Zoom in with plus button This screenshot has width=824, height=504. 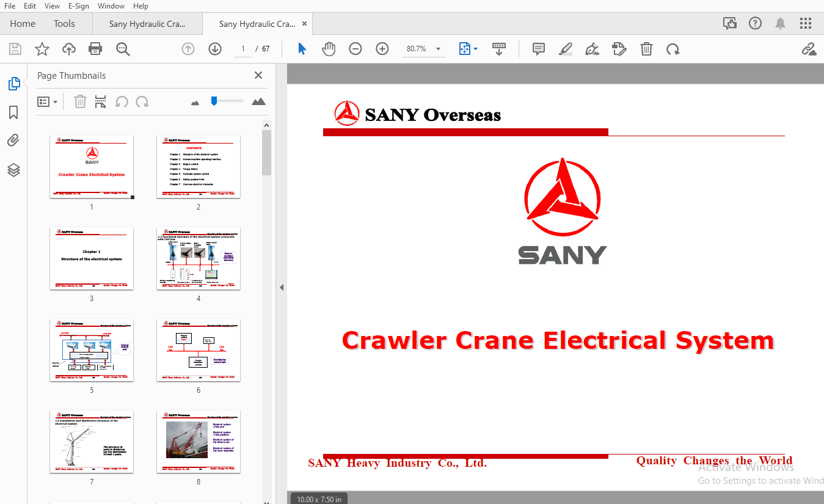(x=382, y=49)
